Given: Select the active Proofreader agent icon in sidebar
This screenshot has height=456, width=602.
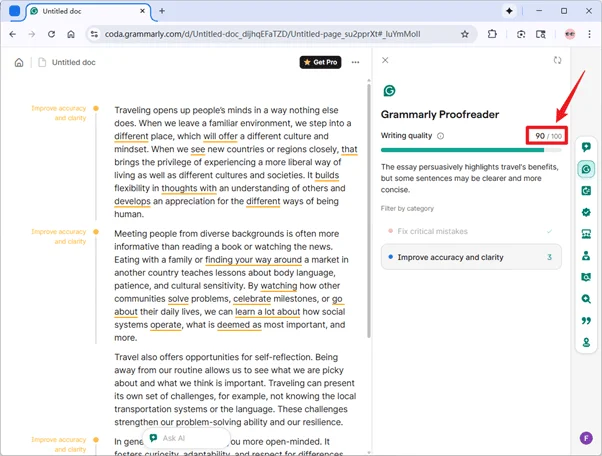Looking at the screenshot, I should pos(586,169).
